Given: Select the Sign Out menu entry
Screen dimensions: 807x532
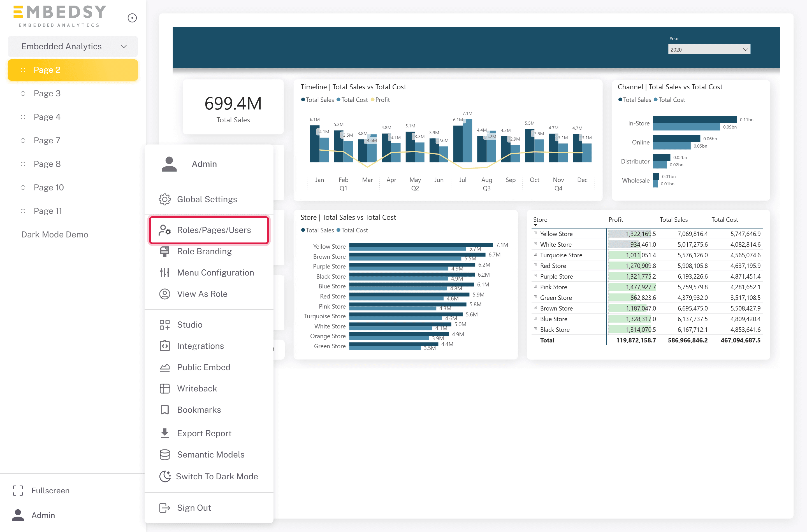Looking at the screenshot, I should [209, 508].
